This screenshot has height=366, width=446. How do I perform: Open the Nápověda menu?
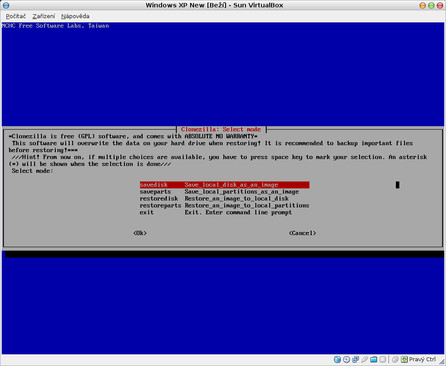click(75, 16)
